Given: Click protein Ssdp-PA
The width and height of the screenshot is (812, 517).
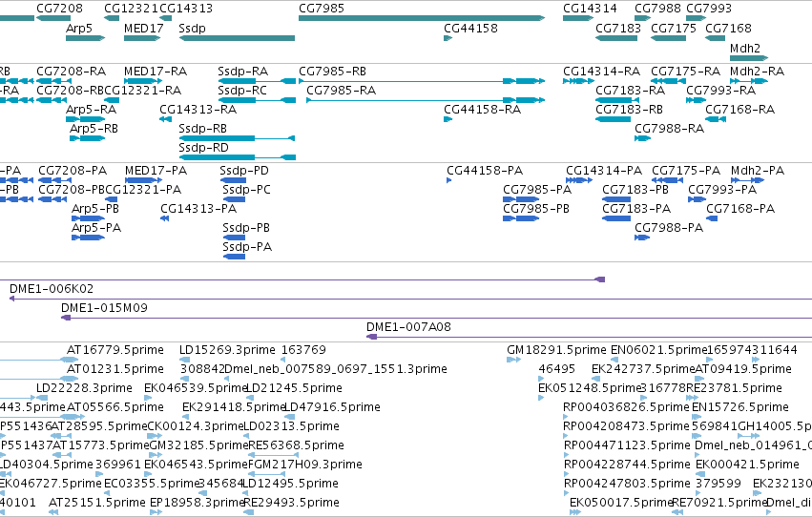Looking at the screenshot, I should (234, 257).
